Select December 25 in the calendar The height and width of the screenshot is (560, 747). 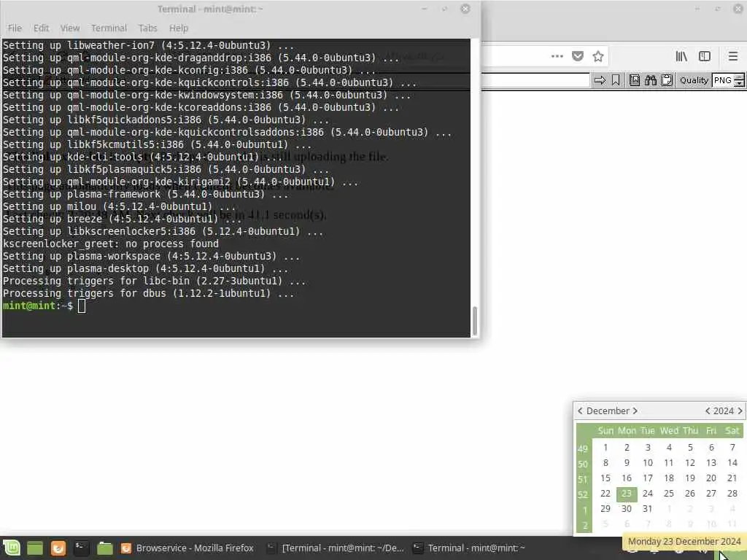669,494
